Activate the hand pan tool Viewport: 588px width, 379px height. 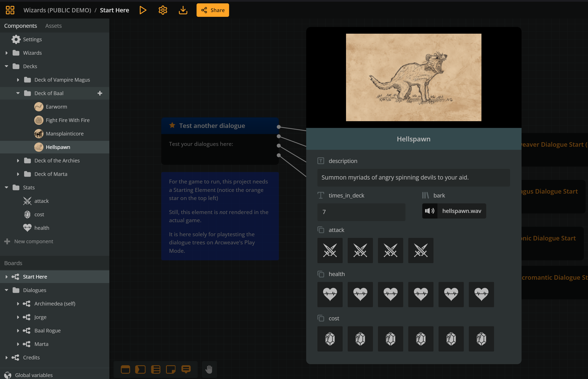(x=209, y=369)
